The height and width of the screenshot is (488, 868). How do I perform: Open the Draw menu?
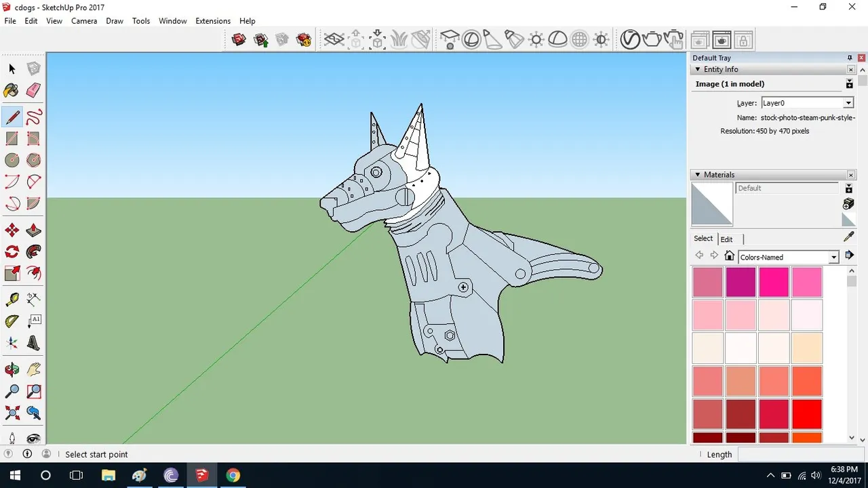point(115,21)
